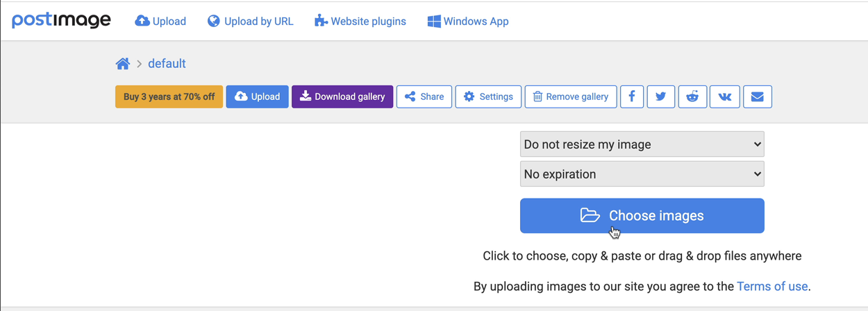
Task: Open Windows App page
Action: tap(468, 22)
